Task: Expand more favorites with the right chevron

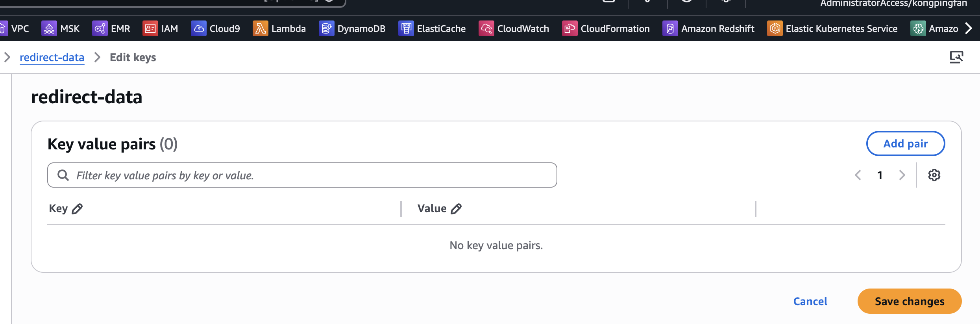Action: 969,28
